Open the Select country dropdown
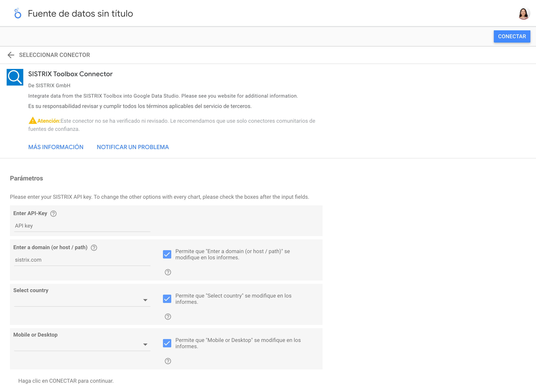This screenshot has width=536, height=392. 82,300
